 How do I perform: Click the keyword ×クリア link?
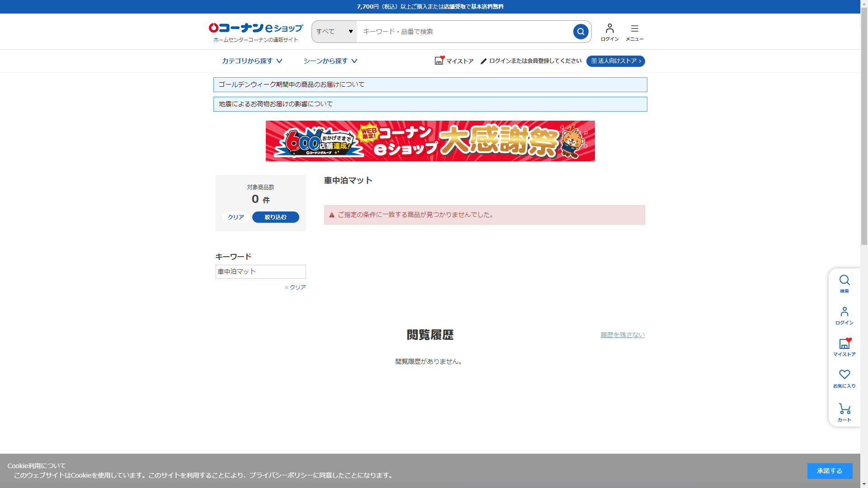(x=295, y=287)
